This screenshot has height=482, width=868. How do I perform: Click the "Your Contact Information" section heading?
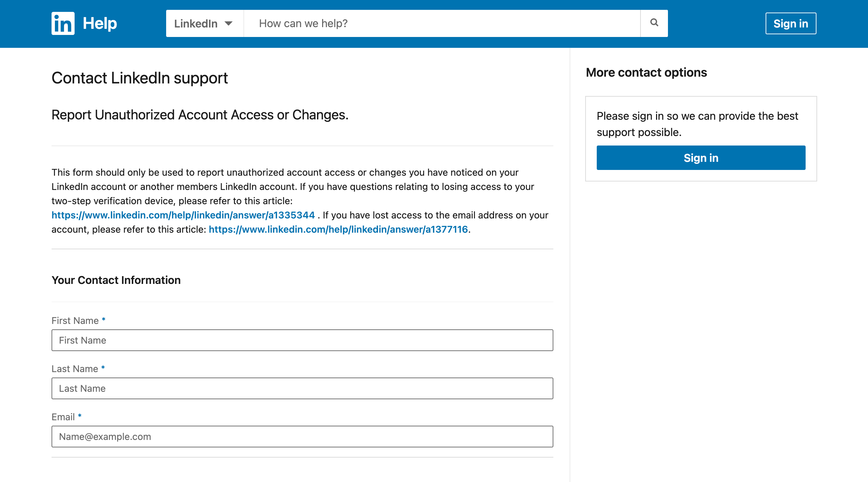click(116, 280)
